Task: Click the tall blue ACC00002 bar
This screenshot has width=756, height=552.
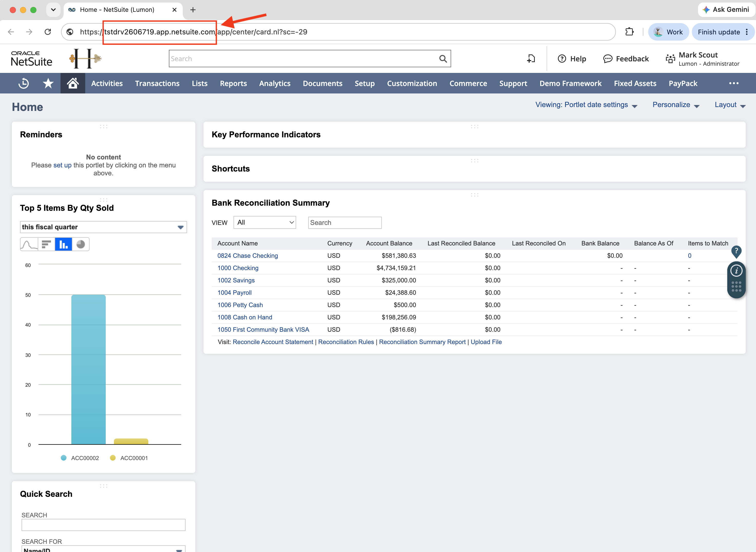Action: pyautogui.click(x=89, y=369)
